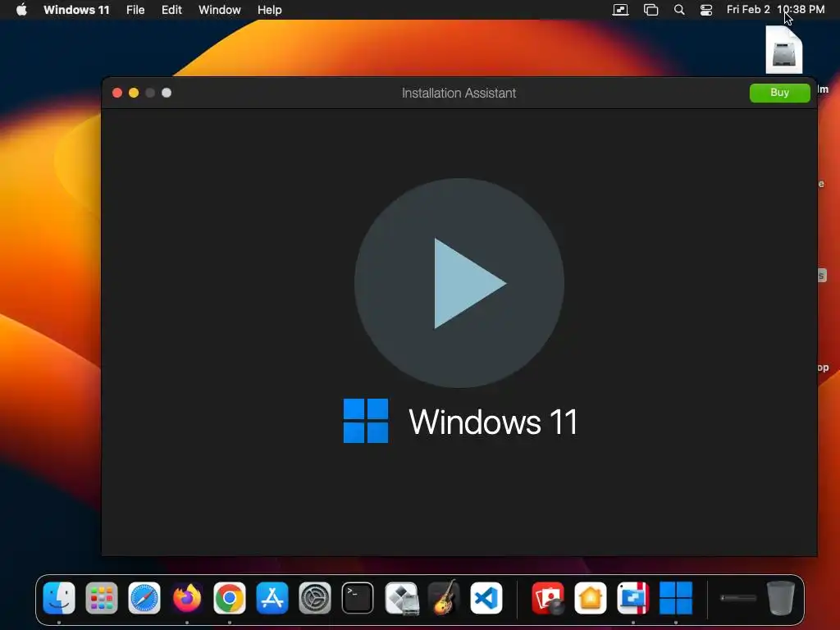Minimize the Installation Assistant window
This screenshot has height=630, width=840.
click(134, 93)
